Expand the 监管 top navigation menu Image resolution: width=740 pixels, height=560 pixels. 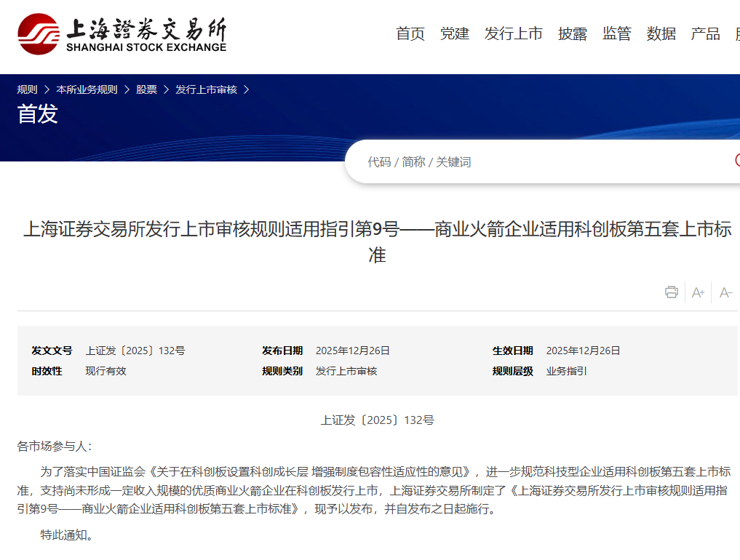[x=616, y=33]
